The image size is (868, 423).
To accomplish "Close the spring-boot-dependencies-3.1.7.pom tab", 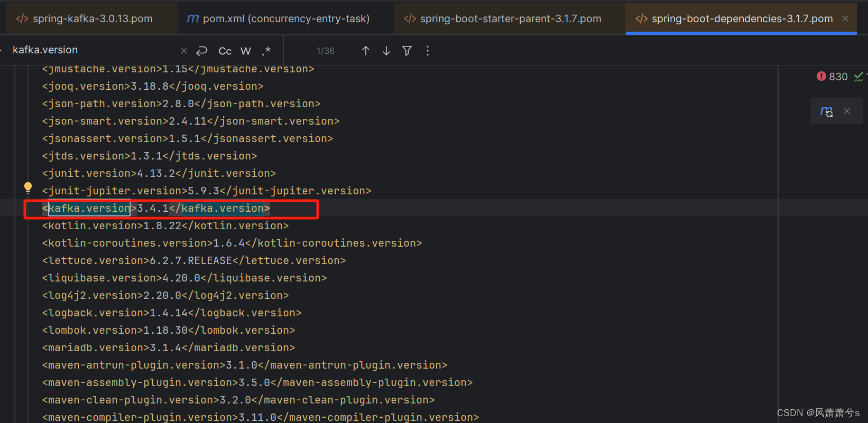I will point(845,18).
